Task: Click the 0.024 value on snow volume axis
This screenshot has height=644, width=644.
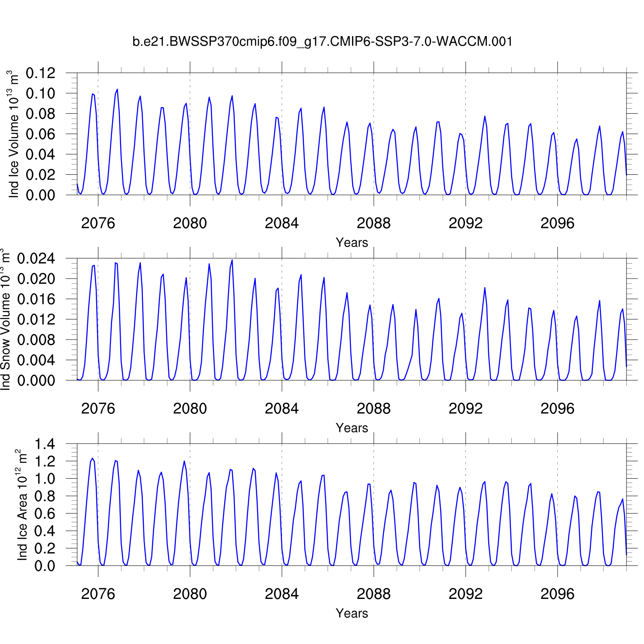Action: pyautogui.click(x=36, y=258)
